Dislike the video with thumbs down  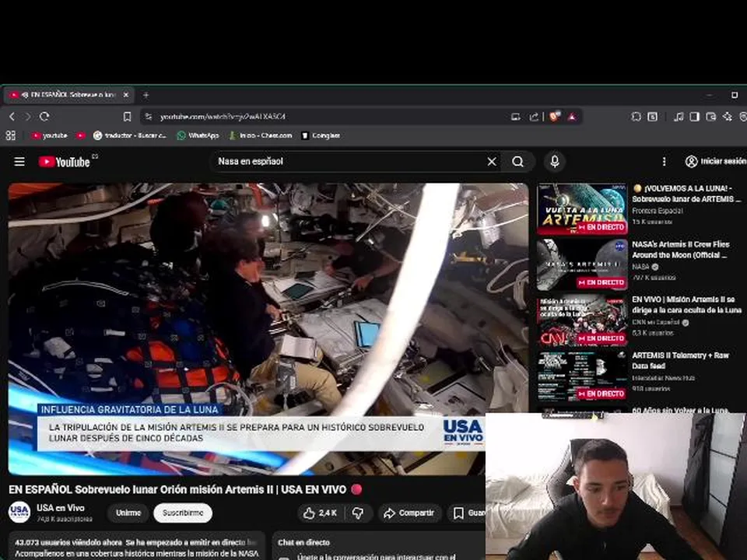tap(358, 513)
